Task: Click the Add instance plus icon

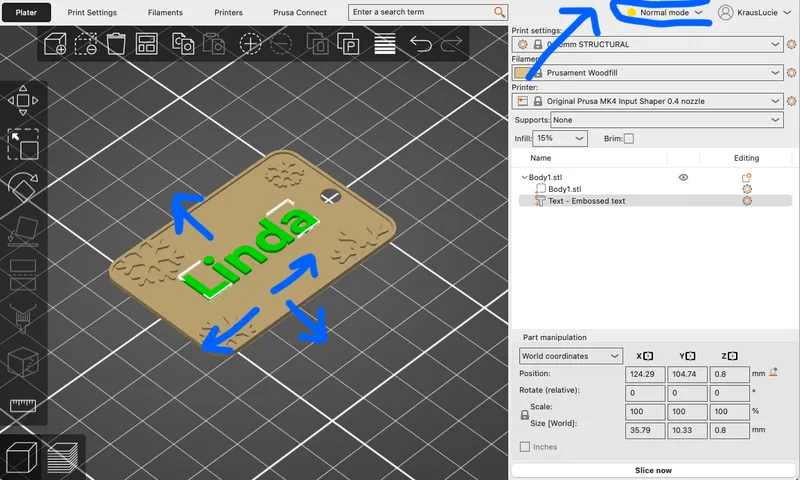Action: 250,44
